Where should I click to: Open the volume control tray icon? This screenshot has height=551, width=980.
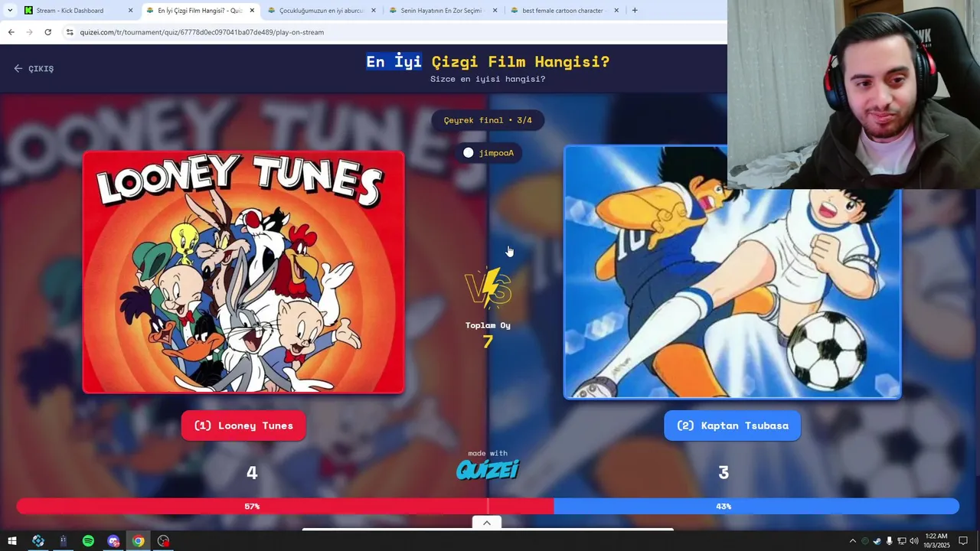point(914,541)
